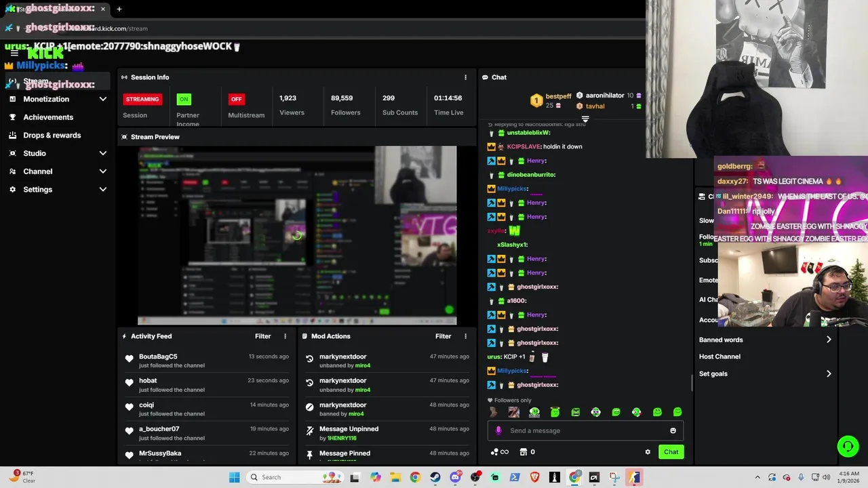Open BoutaBagC5 follower profile
The height and width of the screenshot is (488, 868).
[158, 357]
